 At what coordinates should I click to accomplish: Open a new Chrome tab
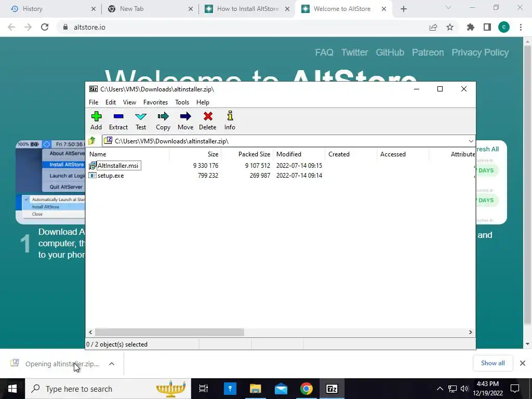click(x=403, y=9)
